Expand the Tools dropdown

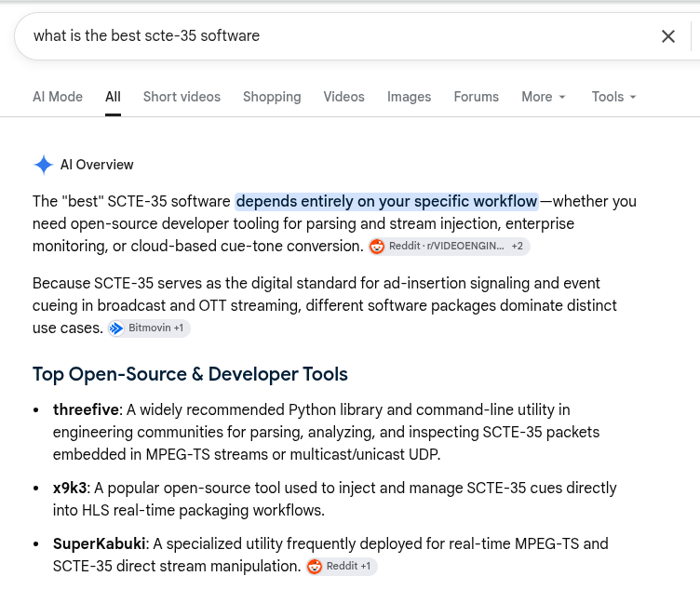tap(613, 97)
